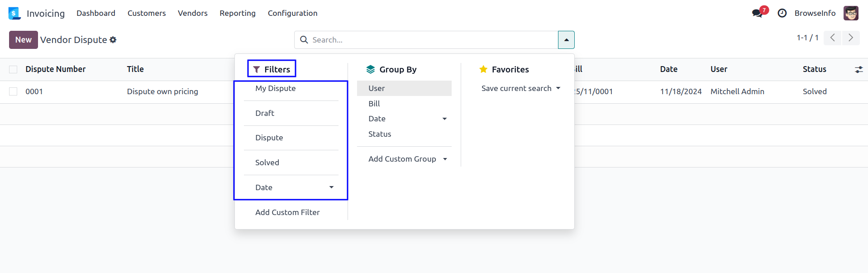Click the Invoicing app logo icon

point(14,14)
